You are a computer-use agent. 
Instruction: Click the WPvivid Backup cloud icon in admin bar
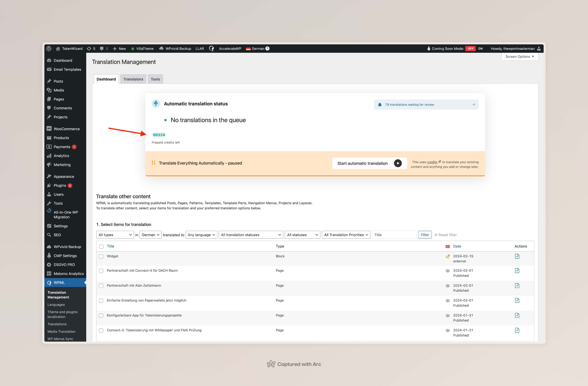(x=161, y=48)
